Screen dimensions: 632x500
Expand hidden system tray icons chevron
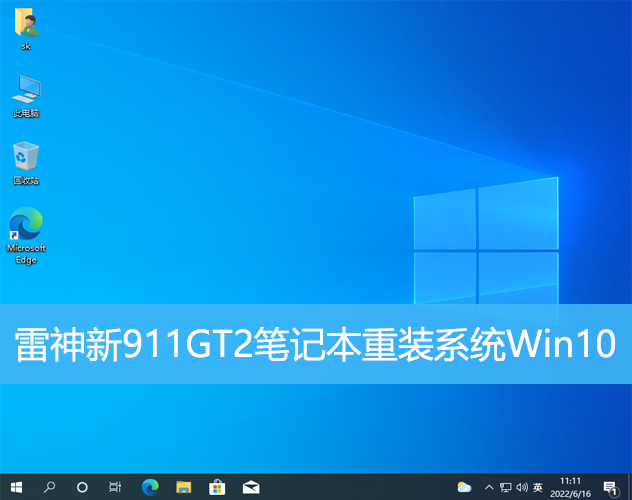[x=488, y=487]
